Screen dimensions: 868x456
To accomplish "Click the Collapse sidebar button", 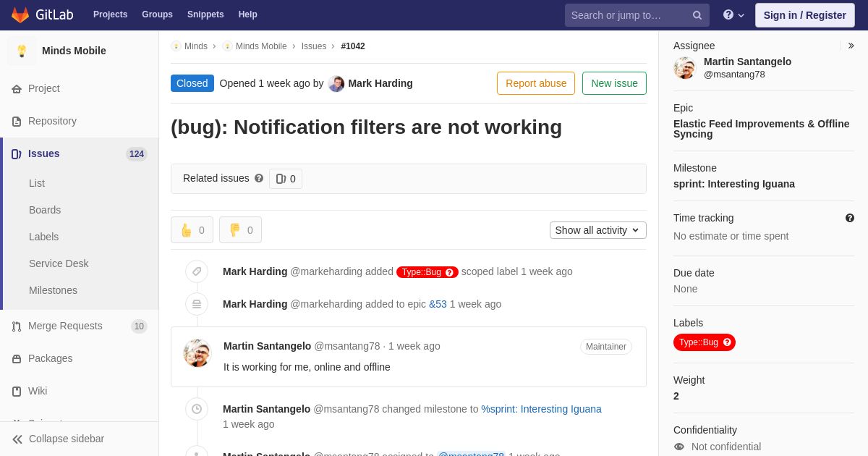I will tap(80, 439).
